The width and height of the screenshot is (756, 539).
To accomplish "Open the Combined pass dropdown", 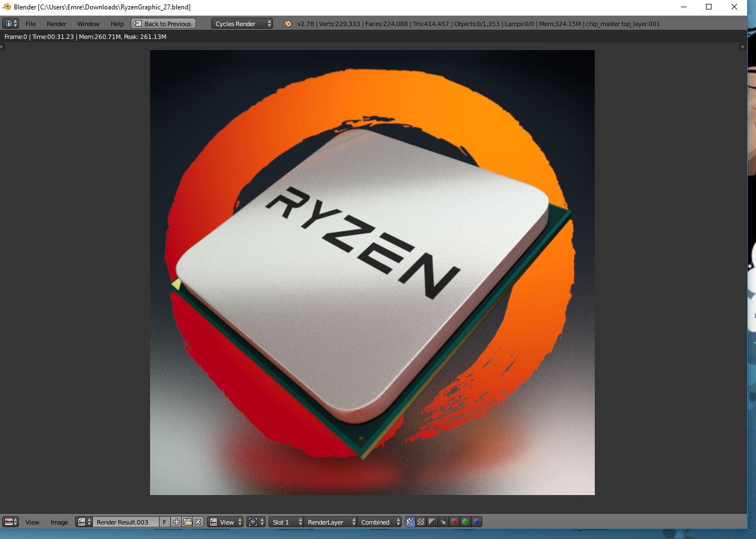I will (x=379, y=522).
